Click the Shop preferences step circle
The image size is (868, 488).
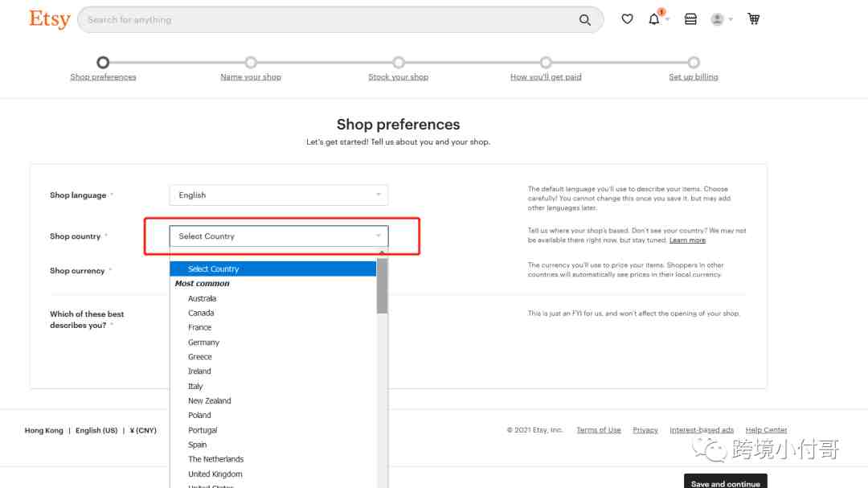tap(103, 63)
